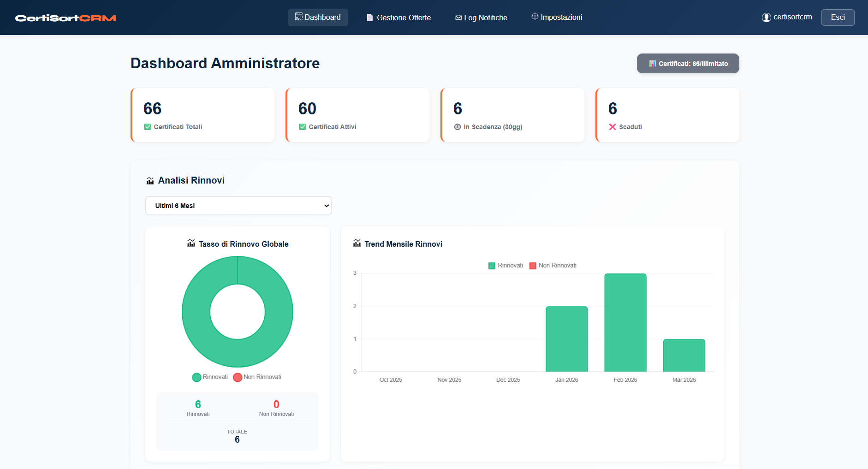Click the Certificati: 66/Illimitato badge
Viewport: 868px width, 469px height.
tap(688, 63)
